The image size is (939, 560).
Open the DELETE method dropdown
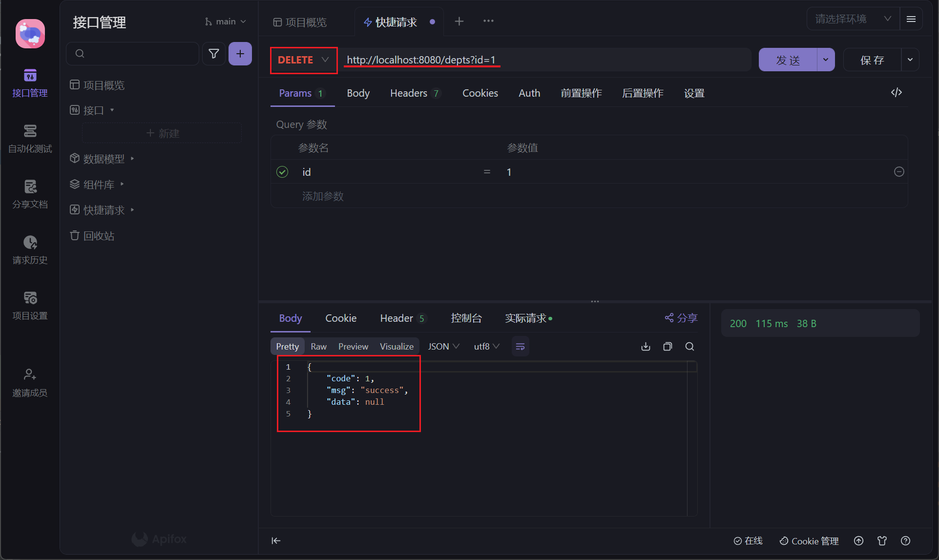click(303, 60)
